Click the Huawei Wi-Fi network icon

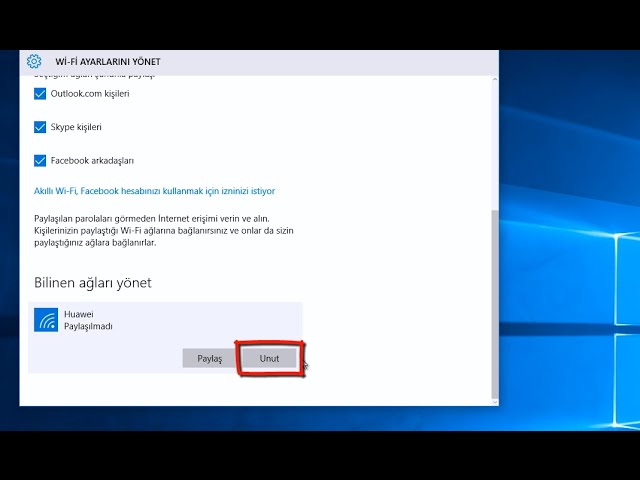(46, 320)
